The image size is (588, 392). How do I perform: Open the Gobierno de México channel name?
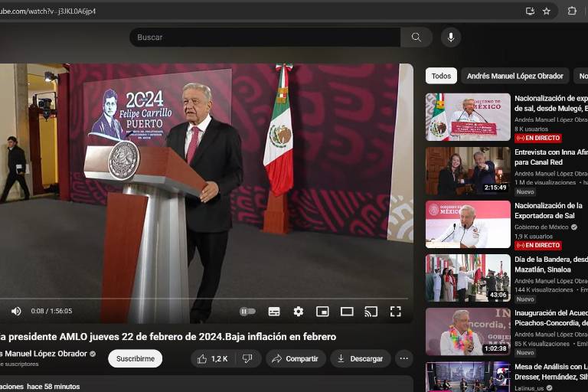[x=541, y=227]
